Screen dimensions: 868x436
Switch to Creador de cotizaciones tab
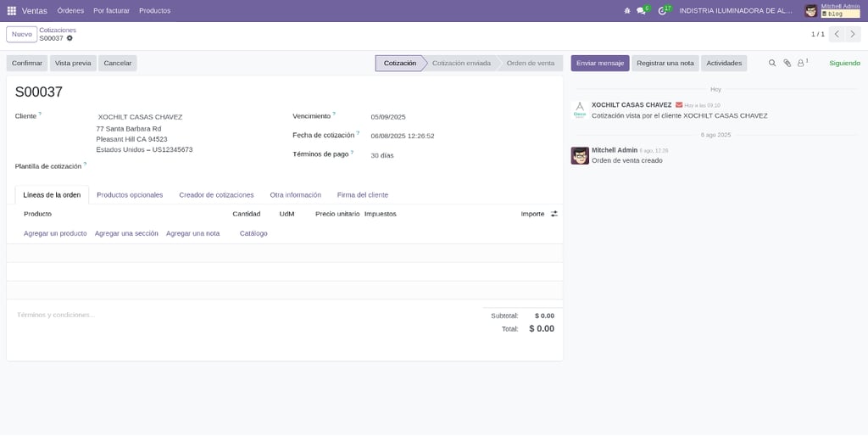(216, 195)
